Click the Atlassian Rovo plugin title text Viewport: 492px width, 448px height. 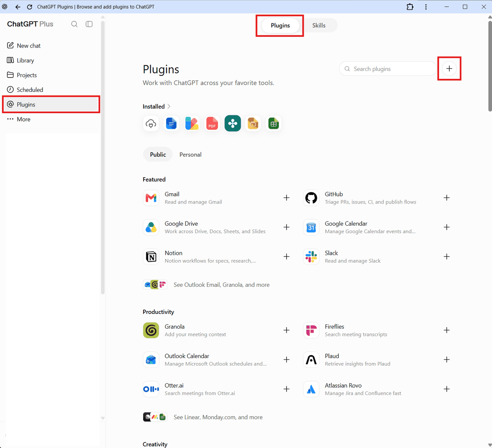click(x=343, y=386)
